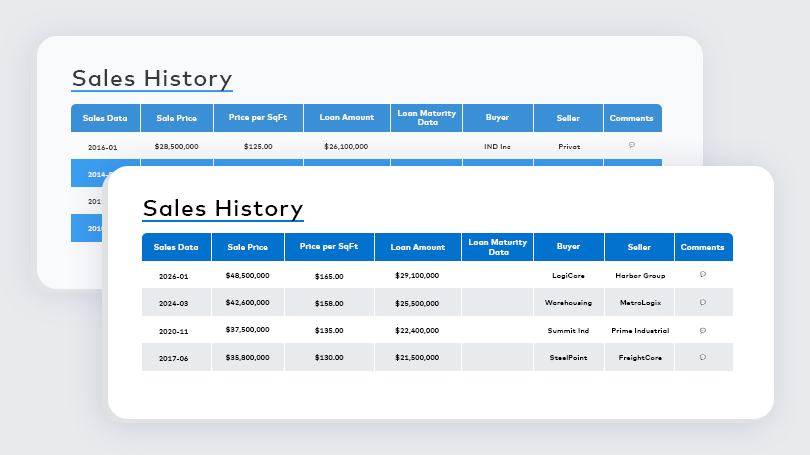Click the SteelPoint buyer cell
810x455 pixels.
(568, 357)
